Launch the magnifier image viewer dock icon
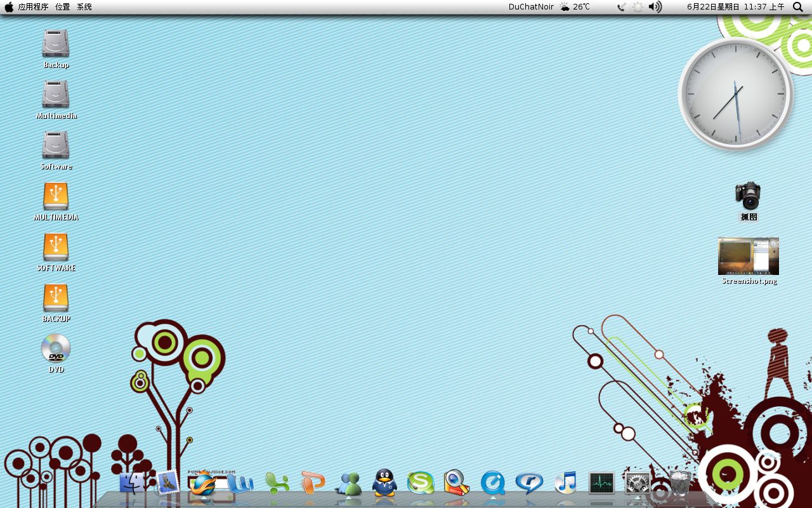 (456, 483)
